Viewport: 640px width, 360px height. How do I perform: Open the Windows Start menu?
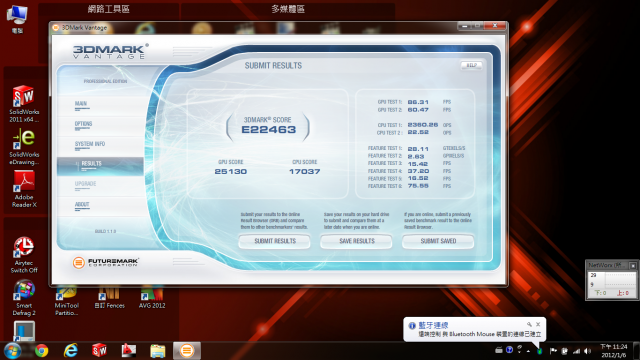click(x=12, y=351)
